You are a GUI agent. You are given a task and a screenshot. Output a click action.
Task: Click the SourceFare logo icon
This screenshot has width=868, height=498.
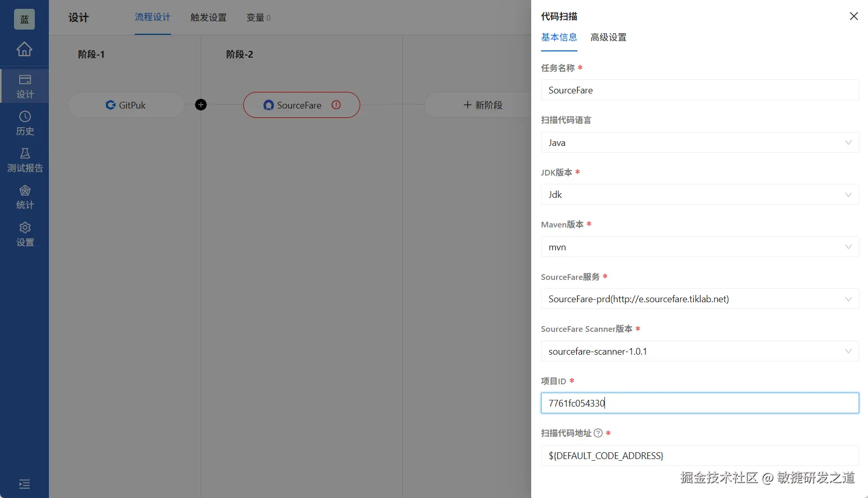coord(269,105)
